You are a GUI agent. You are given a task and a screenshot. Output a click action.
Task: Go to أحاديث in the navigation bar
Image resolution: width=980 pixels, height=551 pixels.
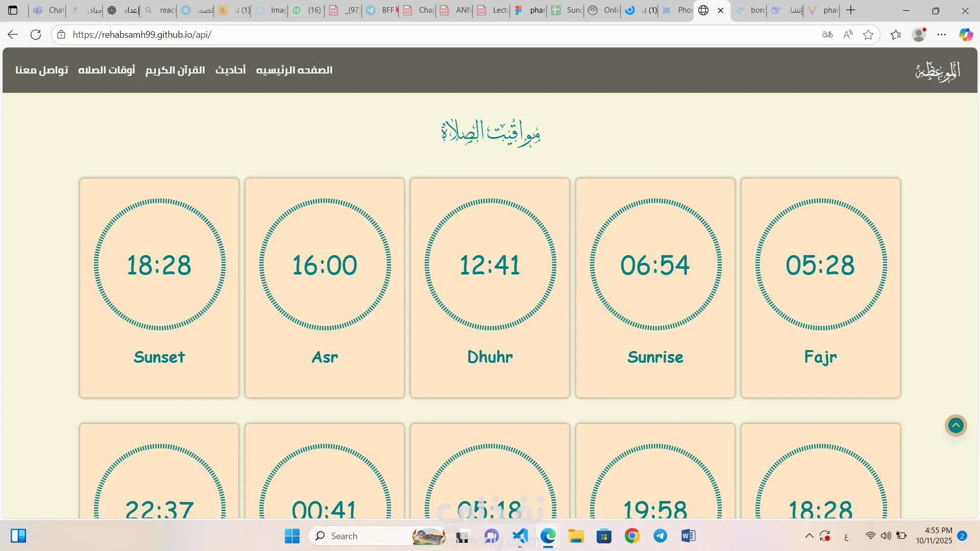[x=230, y=70]
